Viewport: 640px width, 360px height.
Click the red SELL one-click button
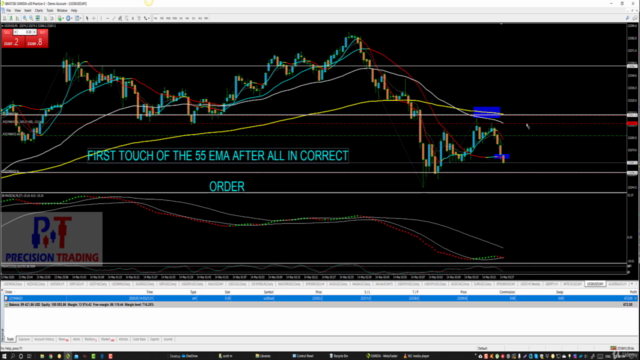pos(13,42)
